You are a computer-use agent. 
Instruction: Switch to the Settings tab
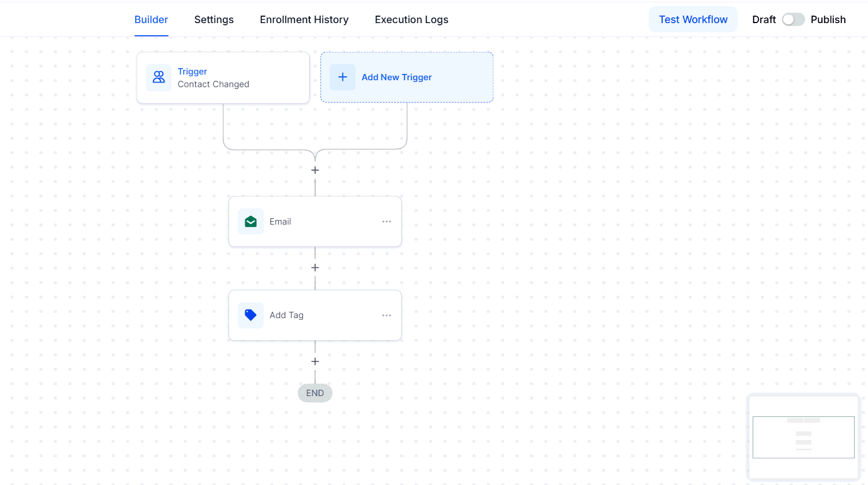(214, 20)
